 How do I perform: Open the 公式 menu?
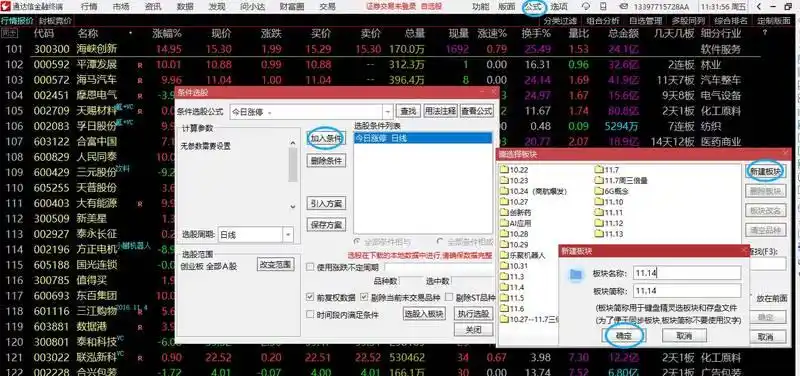click(x=534, y=7)
